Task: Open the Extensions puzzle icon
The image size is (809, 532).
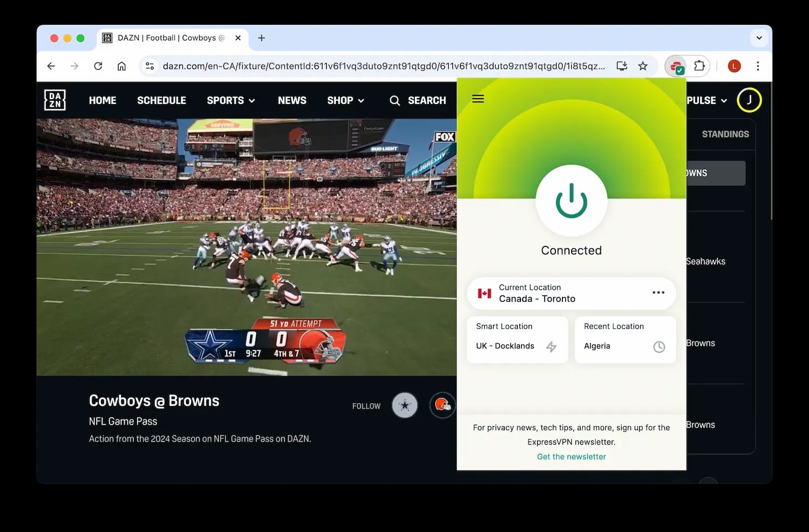Action: pyautogui.click(x=700, y=66)
